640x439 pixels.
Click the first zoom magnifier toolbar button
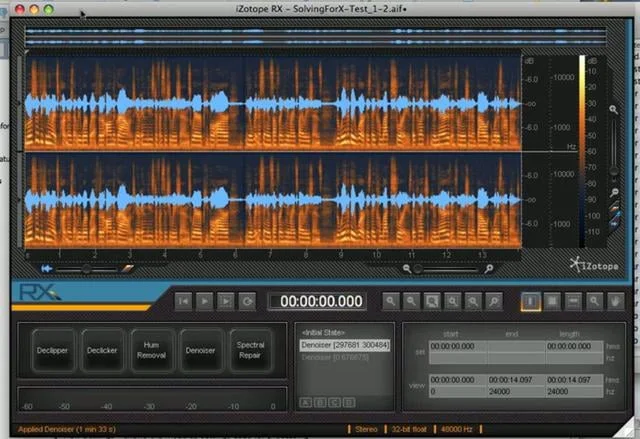(x=391, y=301)
